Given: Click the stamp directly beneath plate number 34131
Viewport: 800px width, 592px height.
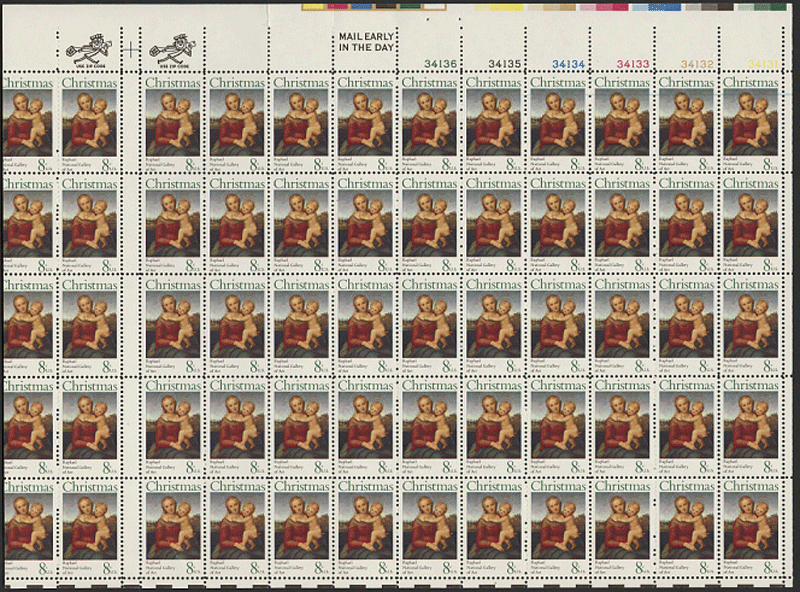Looking at the screenshot, I should pyautogui.click(x=751, y=124).
